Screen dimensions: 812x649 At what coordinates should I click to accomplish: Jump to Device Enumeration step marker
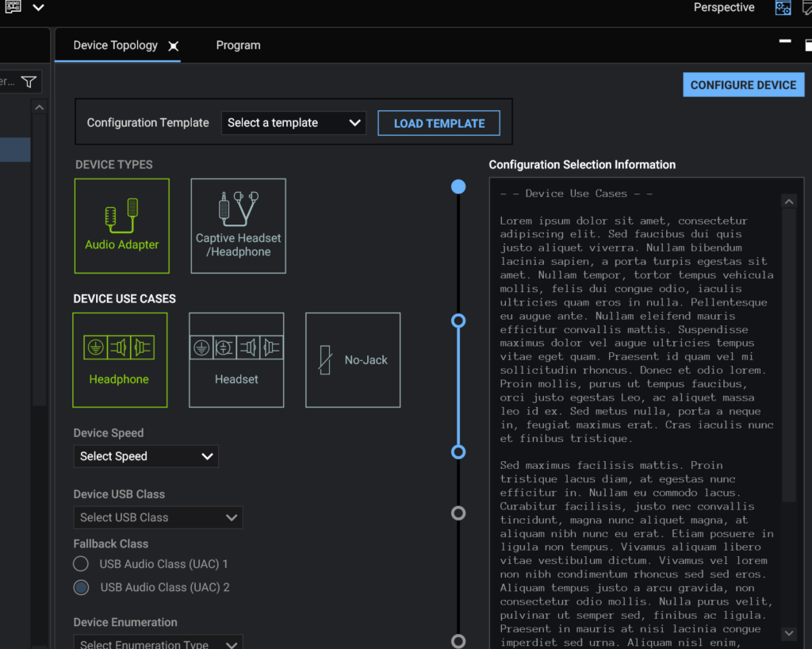(458, 641)
